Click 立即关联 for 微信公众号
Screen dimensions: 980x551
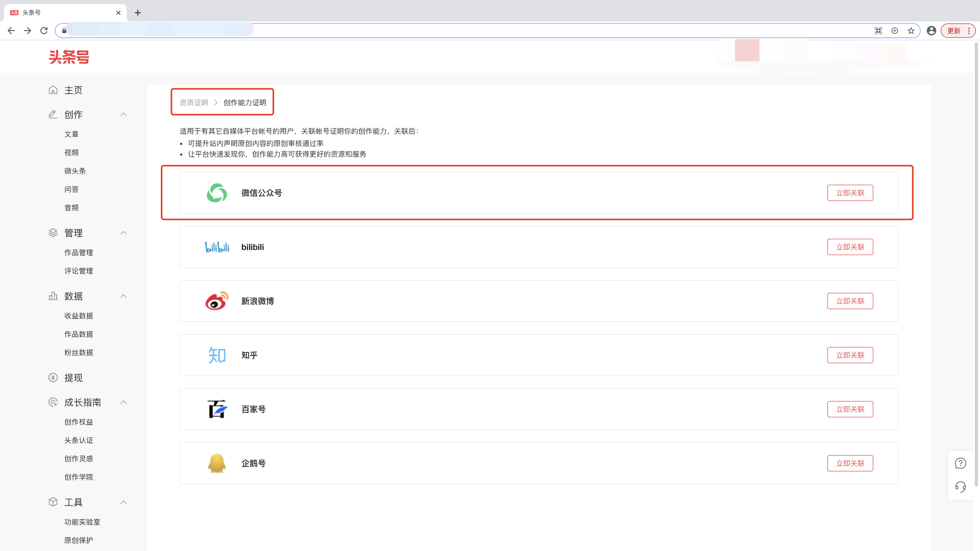point(850,193)
